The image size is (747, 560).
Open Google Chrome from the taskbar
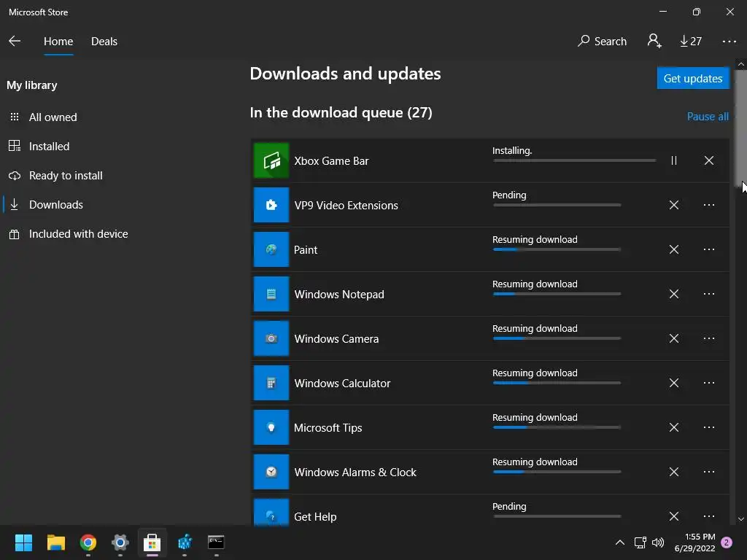88,542
